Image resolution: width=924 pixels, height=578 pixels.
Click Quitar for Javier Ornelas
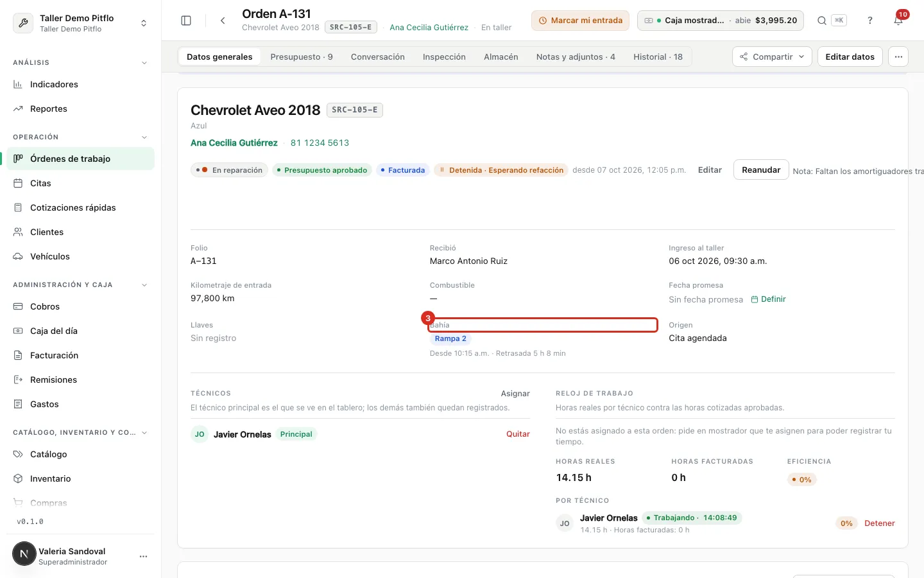[x=518, y=434]
